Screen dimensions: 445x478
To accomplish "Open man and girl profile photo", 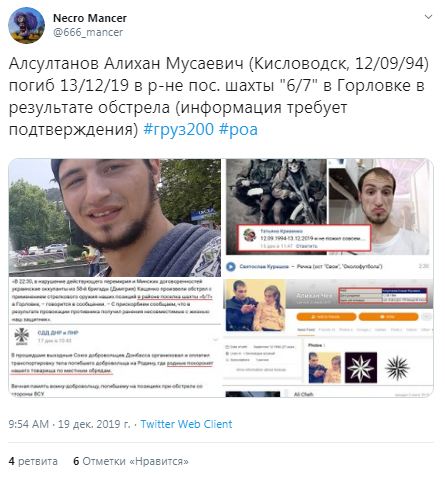I will (256, 305).
